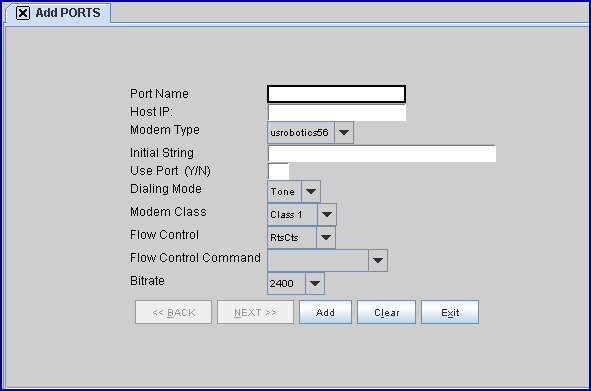Click the Exit button
Image resolution: width=591 pixels, height=391 pixels.
[x=450, y=312]
